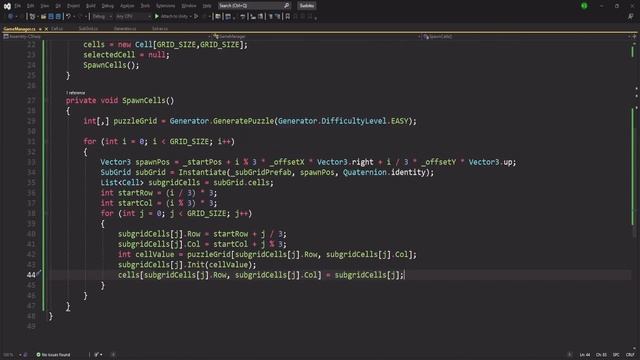Open the Git menu
This screenshot has height=360, width=640.
(58, 6)
